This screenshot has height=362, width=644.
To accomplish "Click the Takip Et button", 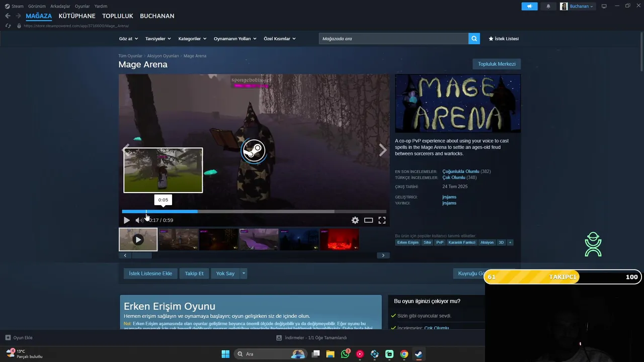I will 194,274.
